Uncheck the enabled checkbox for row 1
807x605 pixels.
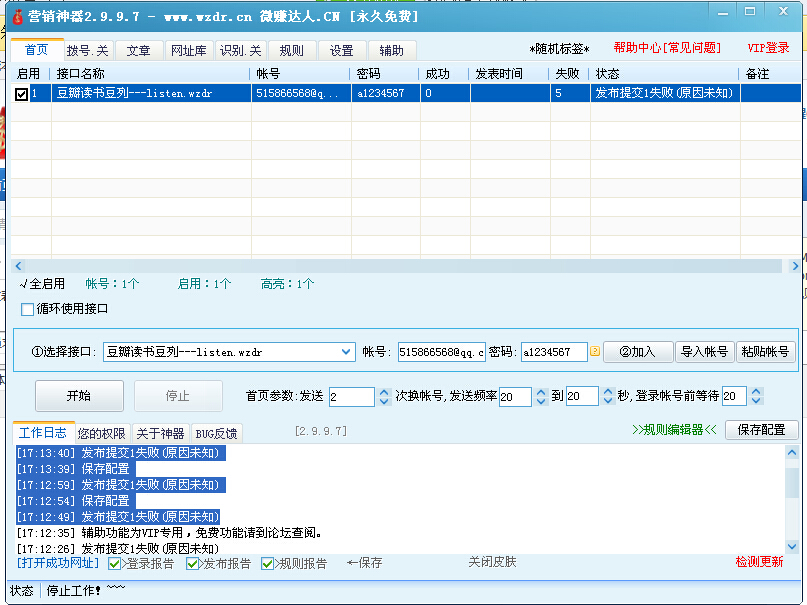pyautogui.click(x=21, y=93)
